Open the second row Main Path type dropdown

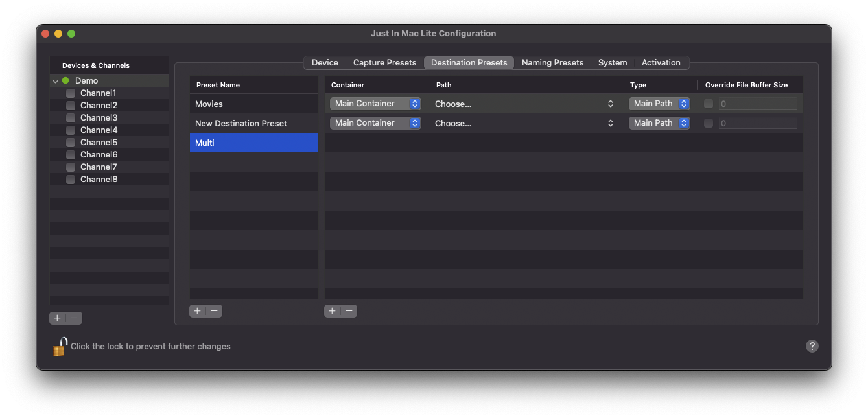(x=659, y=123)
